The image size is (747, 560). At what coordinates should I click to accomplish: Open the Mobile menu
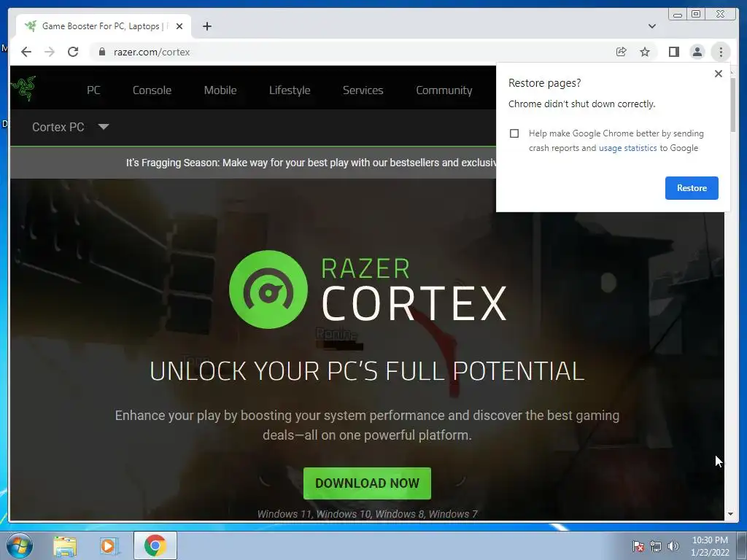pos(220,90)
